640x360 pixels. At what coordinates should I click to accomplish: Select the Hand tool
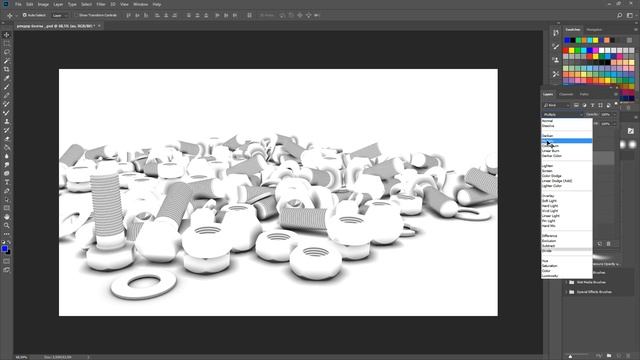[x=7, y=217]
